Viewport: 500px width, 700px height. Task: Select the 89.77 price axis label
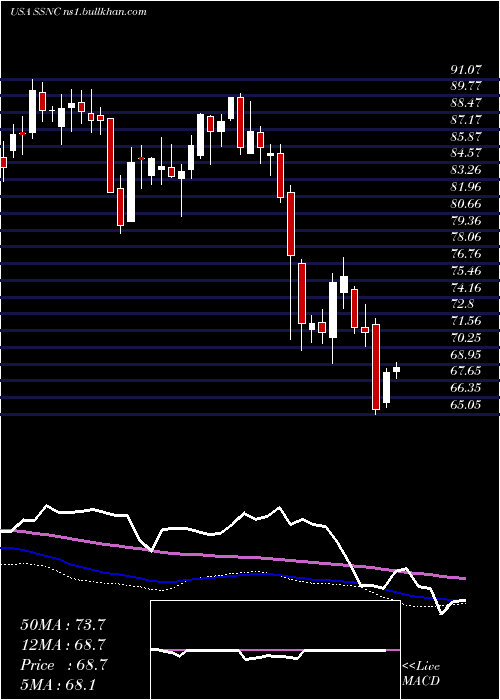coord(466,86)
